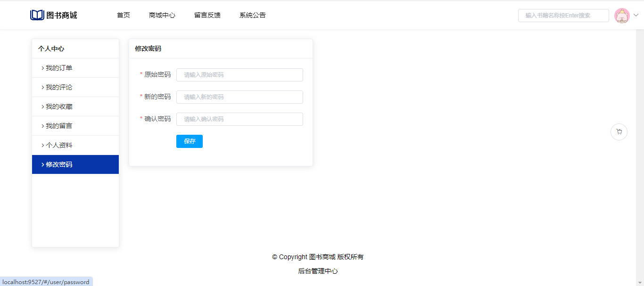Select 个人资料 in sidebar

point(75,145)
